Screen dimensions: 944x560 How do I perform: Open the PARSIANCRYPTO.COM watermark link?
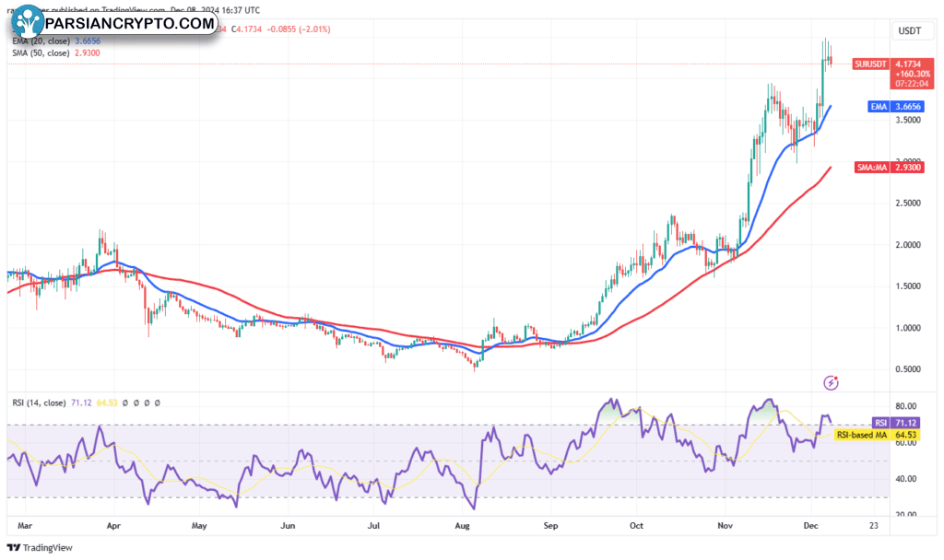point(130,23)
